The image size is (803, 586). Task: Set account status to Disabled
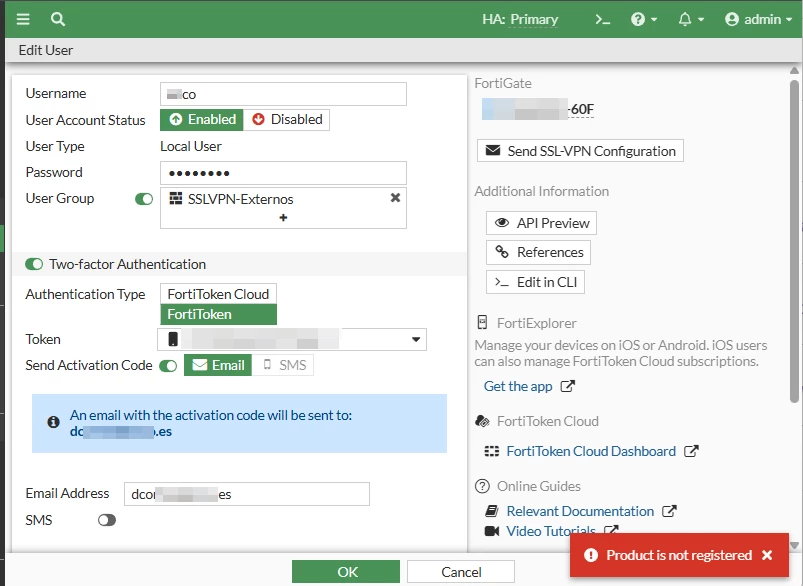[x=287, y=119]
